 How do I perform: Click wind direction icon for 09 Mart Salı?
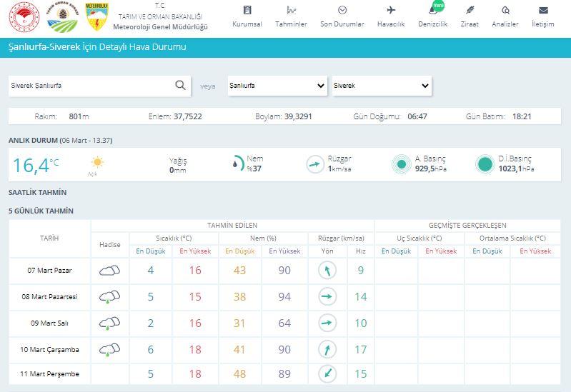pyautogui.click(x=327, y=323)
